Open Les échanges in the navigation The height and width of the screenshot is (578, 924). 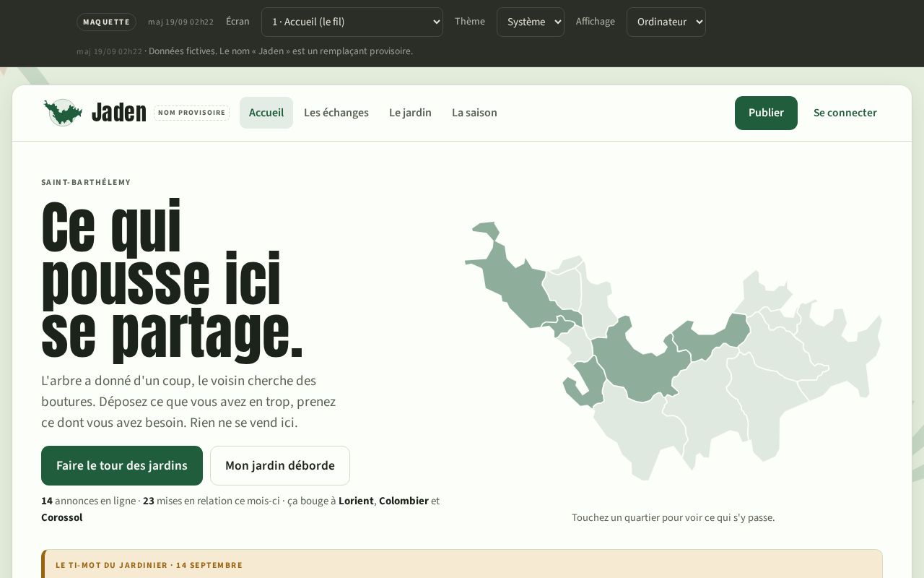336,113
